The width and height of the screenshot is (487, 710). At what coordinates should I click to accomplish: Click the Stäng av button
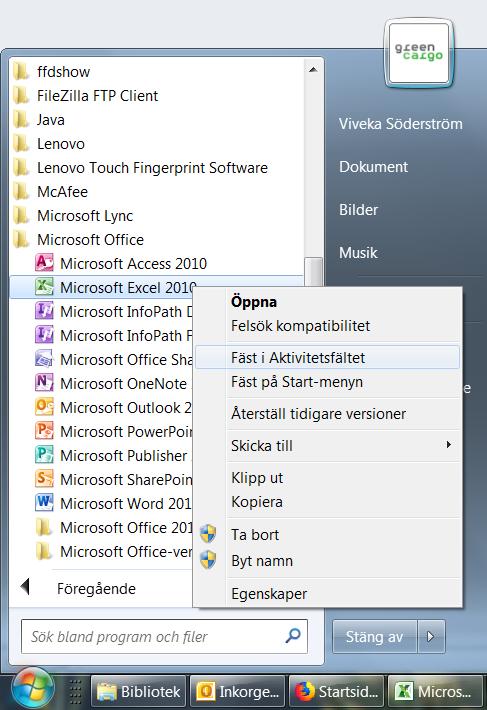coord(374,637)
